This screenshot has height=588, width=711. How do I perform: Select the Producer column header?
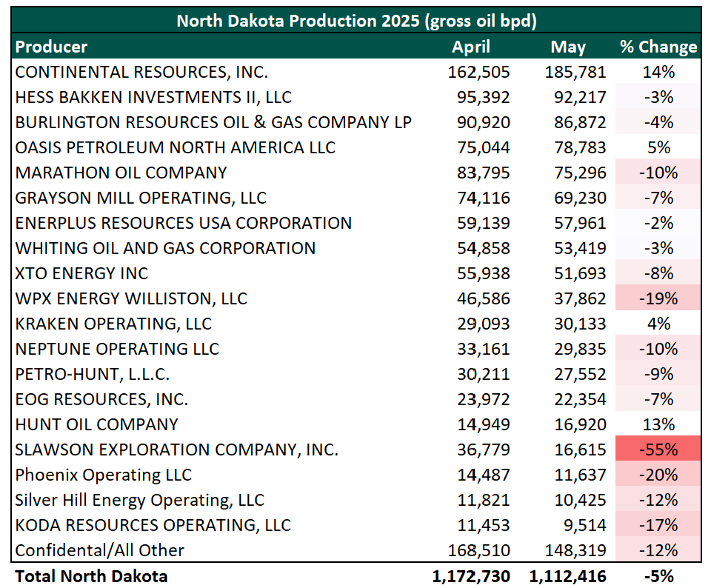click(51, 47)
